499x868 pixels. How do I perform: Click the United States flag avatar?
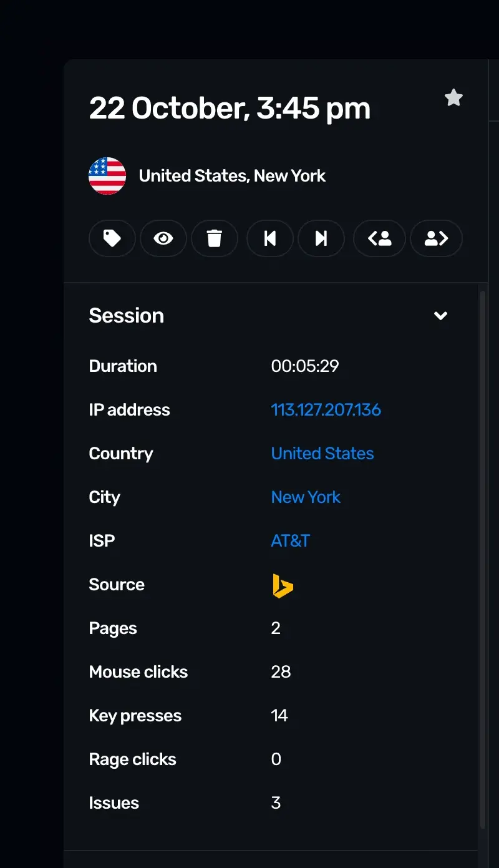(x=107, y=175)
